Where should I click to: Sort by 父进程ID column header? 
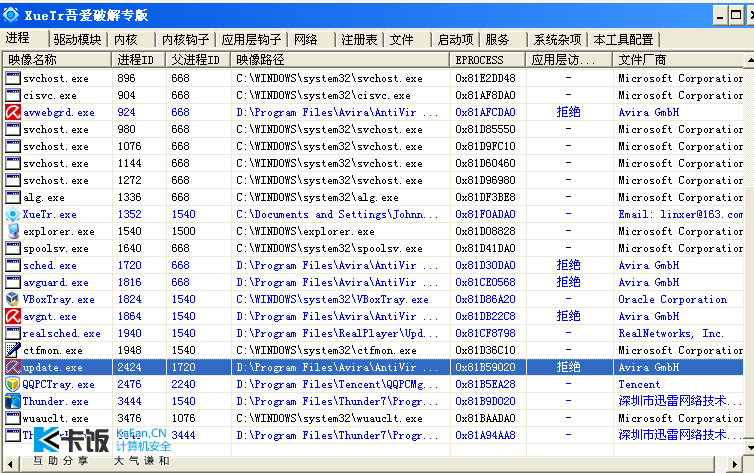pyautogui.click(x=198, y=60)
